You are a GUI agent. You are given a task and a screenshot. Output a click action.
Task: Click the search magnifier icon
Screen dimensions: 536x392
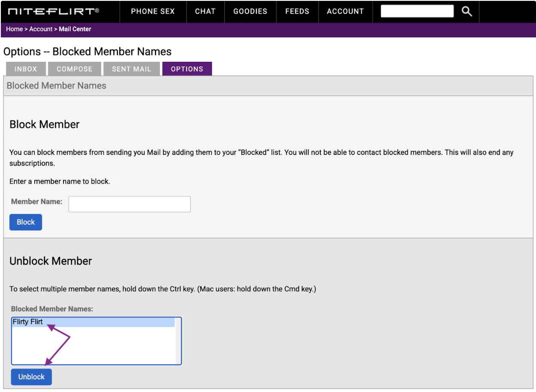coord(467,12)
